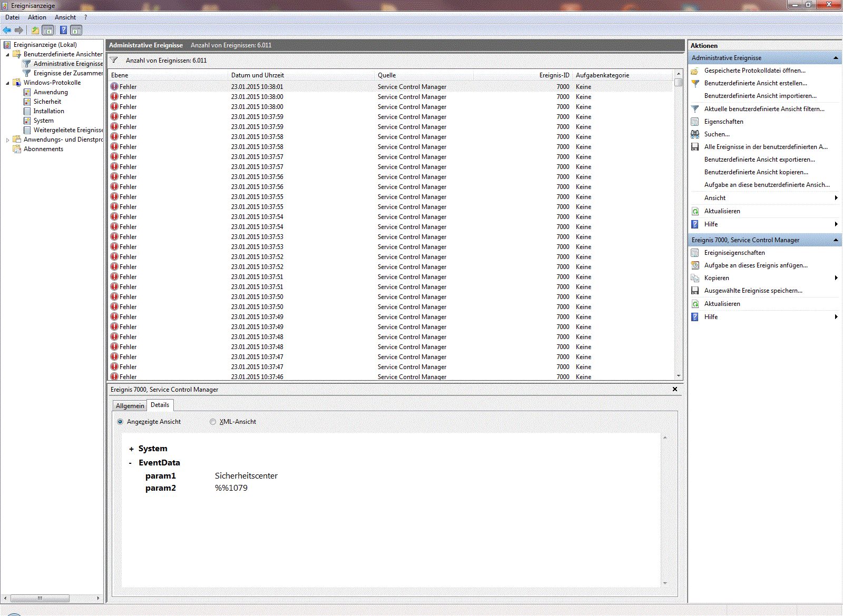Click the save disk icon for Alle Ereignisse
843x616 pixels.
point(695,147)
